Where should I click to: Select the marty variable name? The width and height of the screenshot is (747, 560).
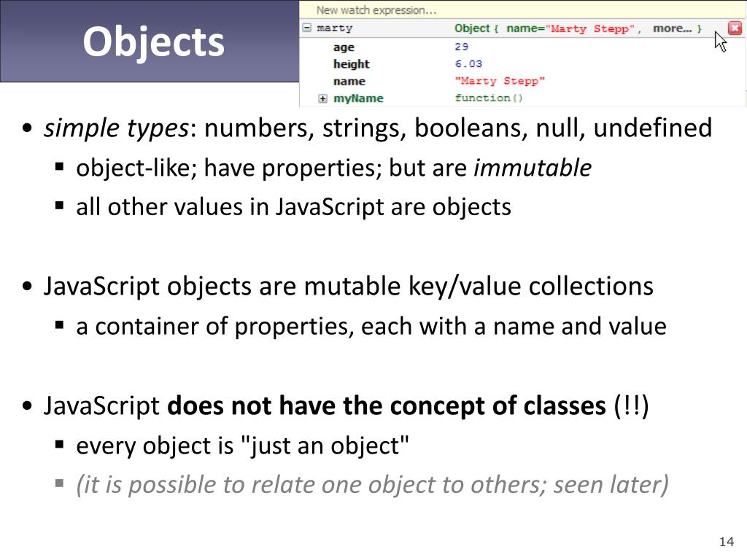(x=334, y=28)
